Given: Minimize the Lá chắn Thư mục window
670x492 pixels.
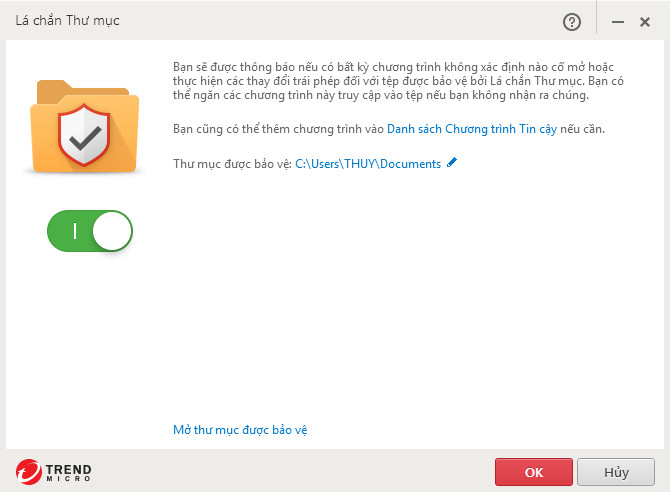Looking at the screenshot, I should (x=617, y=22).
